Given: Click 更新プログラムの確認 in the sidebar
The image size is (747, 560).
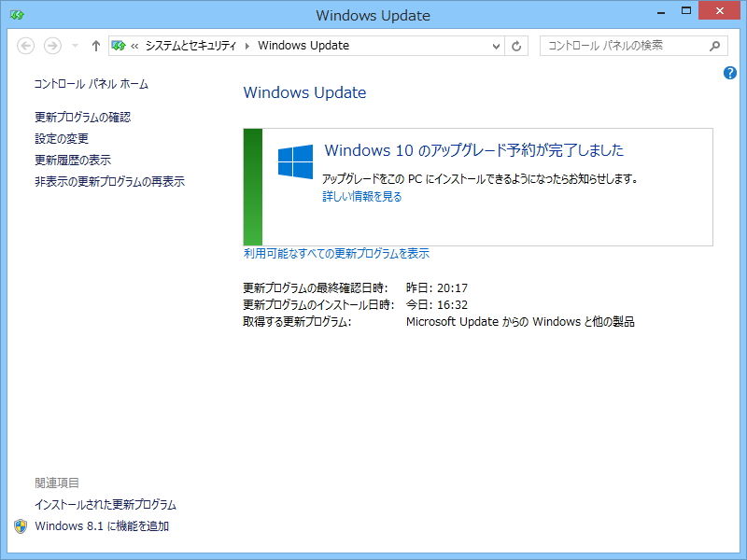Looking at the screenshot, I should [82, 118].
